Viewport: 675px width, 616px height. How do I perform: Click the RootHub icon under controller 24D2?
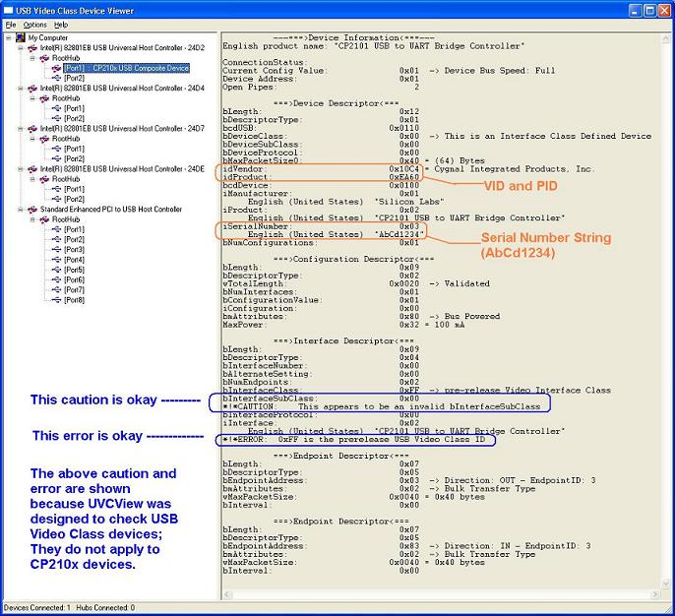[x=44, y=58]
